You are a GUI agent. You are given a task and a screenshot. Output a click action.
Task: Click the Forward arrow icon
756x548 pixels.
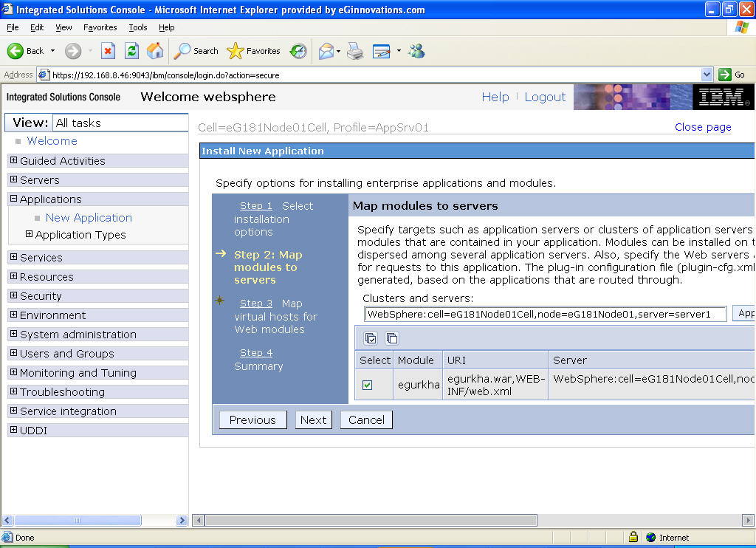click(73, 51)
